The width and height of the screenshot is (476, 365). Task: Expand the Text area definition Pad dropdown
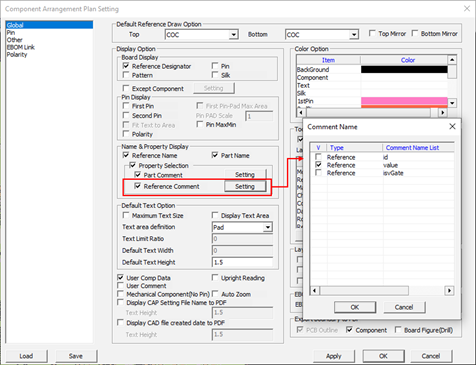pos(267,227)
